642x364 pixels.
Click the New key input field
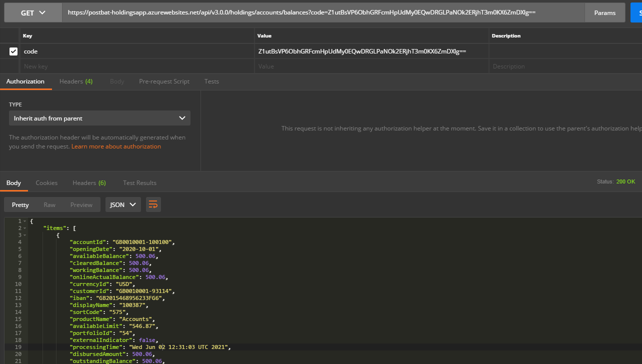coord(137,66)
